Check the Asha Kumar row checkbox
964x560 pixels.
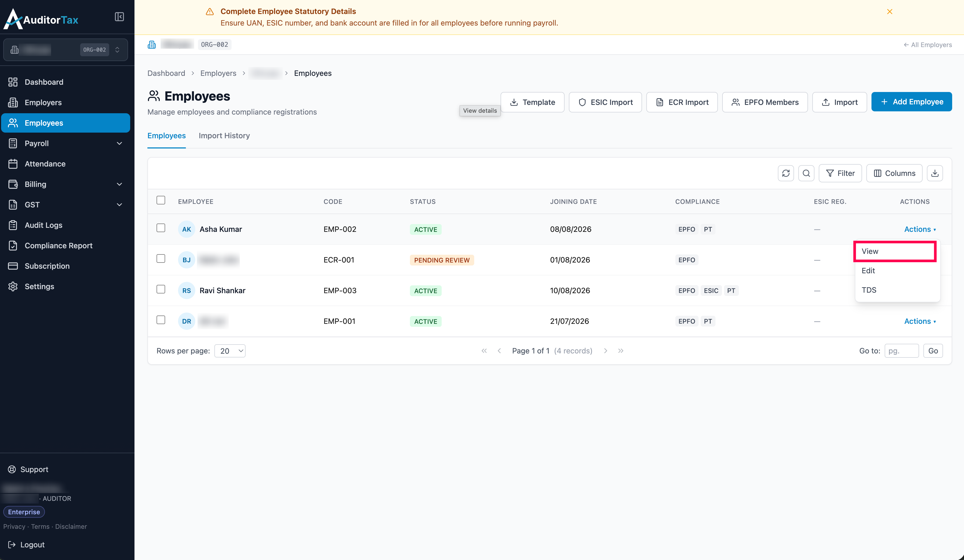point(161,228)
